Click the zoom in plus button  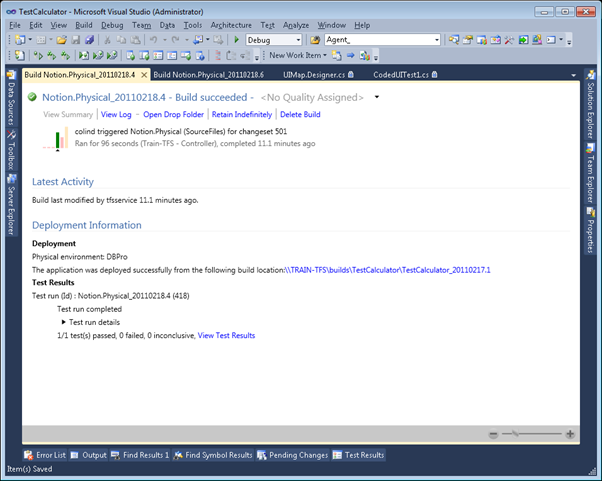(x=570, y=434)
